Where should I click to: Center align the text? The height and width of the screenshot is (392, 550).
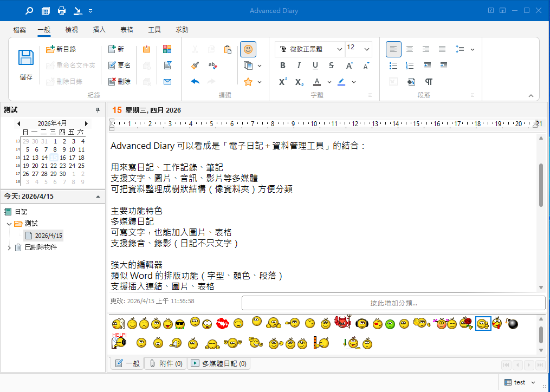click(409, 49)
